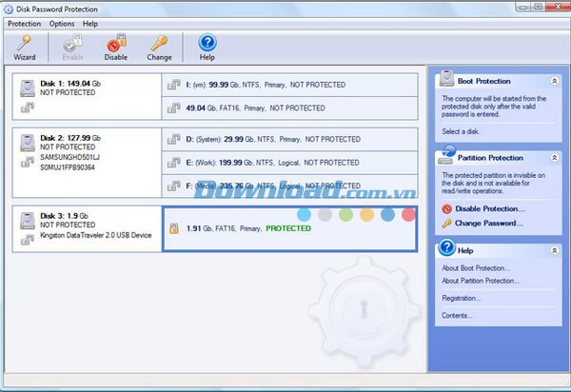Click the padlock icon of E: (Work) partition

point(174,163)
